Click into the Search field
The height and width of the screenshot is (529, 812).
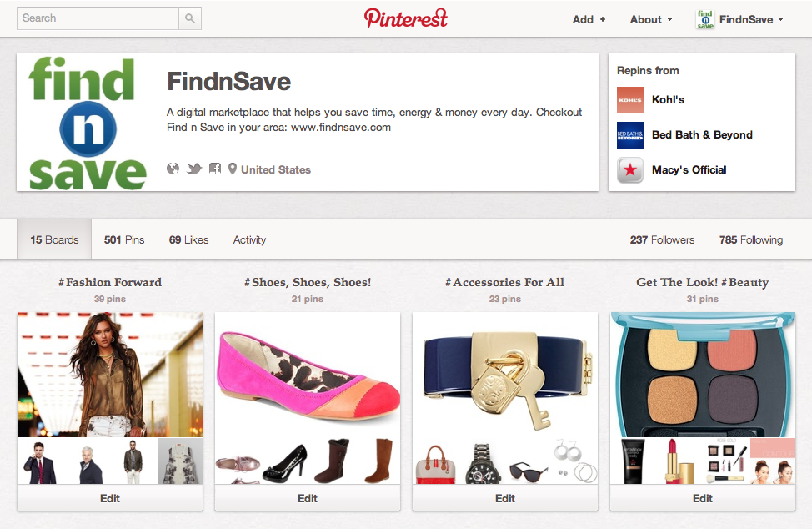coord(98,18)
